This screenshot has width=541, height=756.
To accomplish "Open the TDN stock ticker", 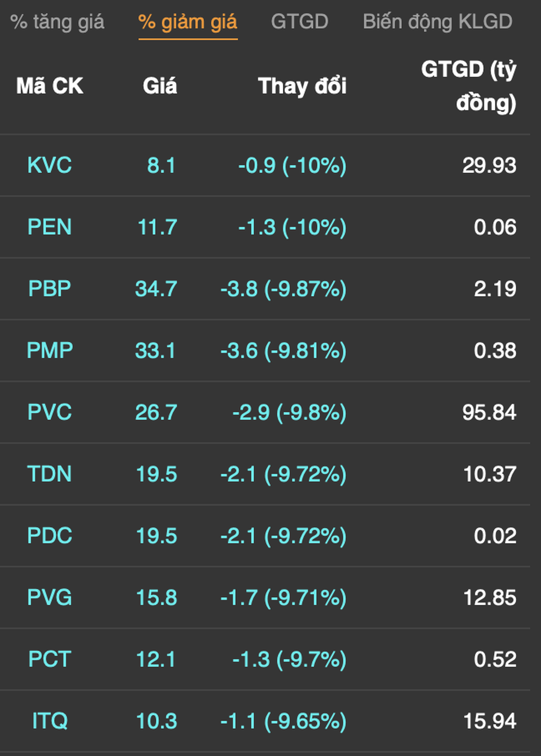I will 50,474.
